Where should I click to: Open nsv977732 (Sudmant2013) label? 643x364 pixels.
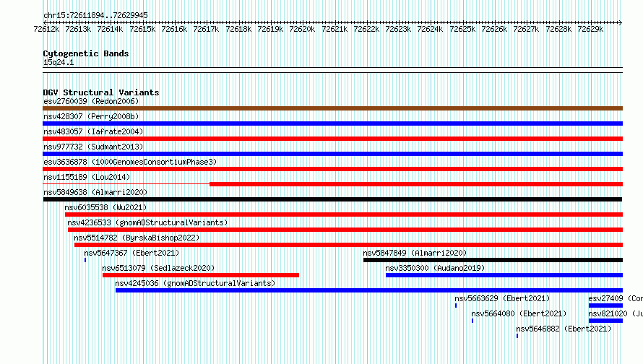click(93, 147)
